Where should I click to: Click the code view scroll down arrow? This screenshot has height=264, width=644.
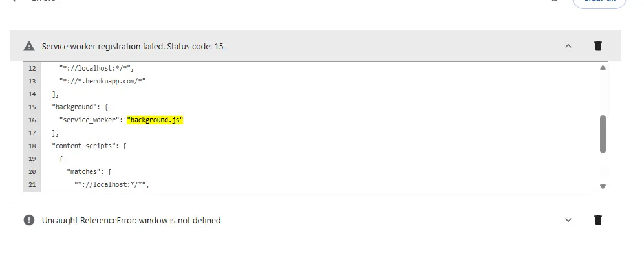603,187
